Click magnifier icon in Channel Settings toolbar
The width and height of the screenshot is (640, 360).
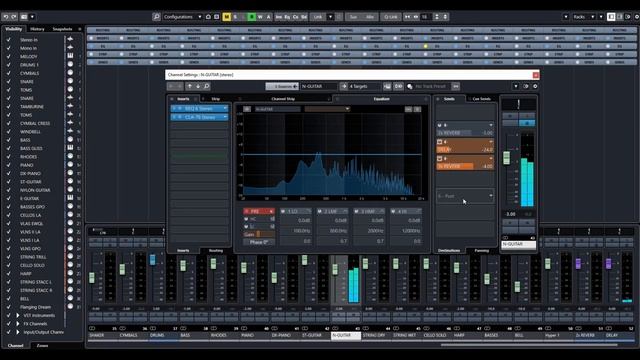[x=207, y=86]
